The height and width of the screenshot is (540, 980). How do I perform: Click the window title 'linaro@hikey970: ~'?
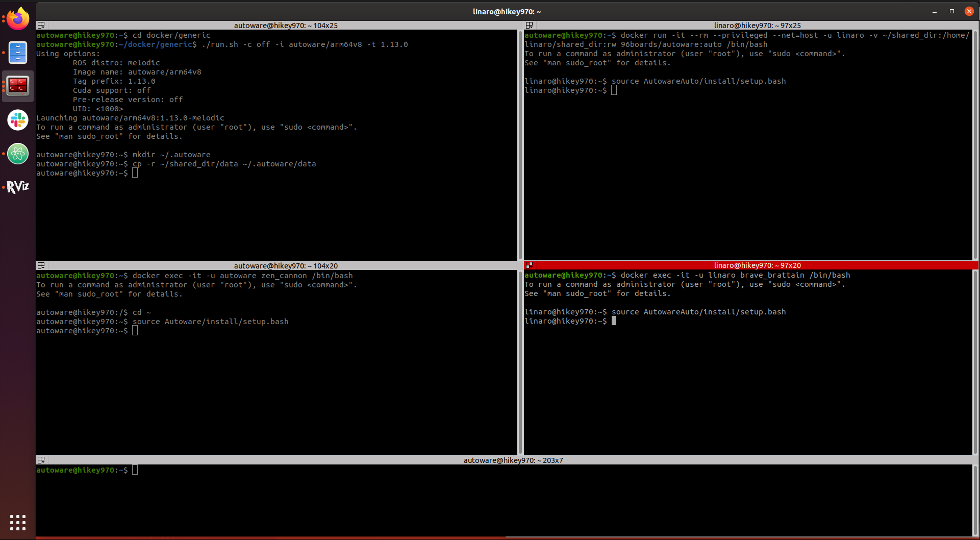(x=507, y=11)
